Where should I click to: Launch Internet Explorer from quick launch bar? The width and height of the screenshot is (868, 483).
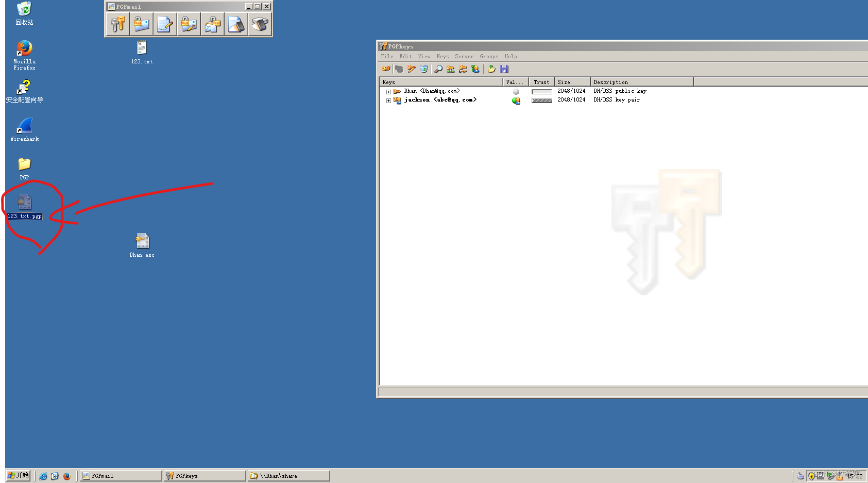[43, 476]
